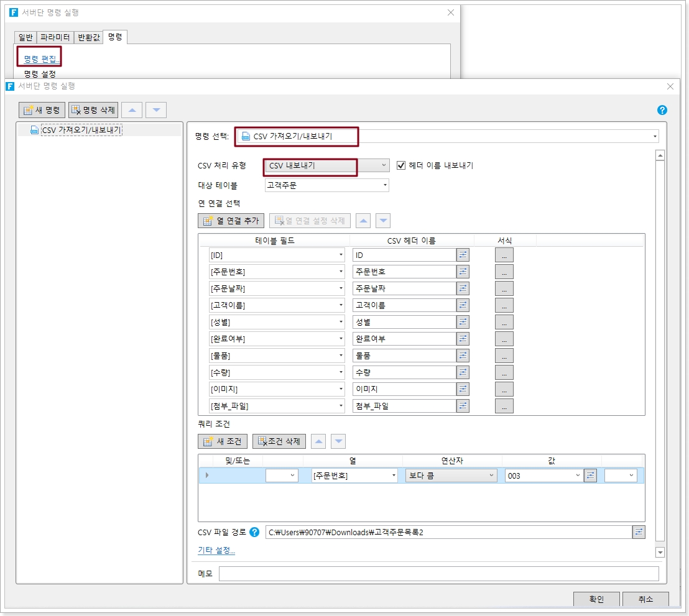Toggle the 헤더 이름 내보내기 checkbox
The width and height of the screenshot is (689, 616).
(x=401, y=165)
